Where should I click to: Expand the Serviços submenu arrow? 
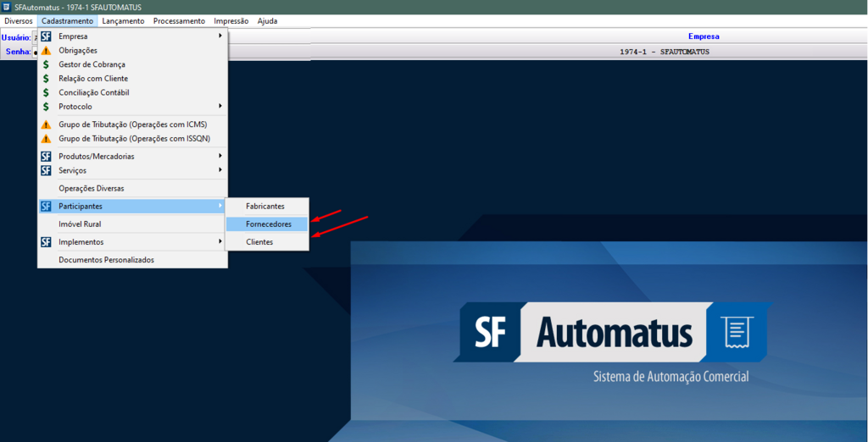220,170
